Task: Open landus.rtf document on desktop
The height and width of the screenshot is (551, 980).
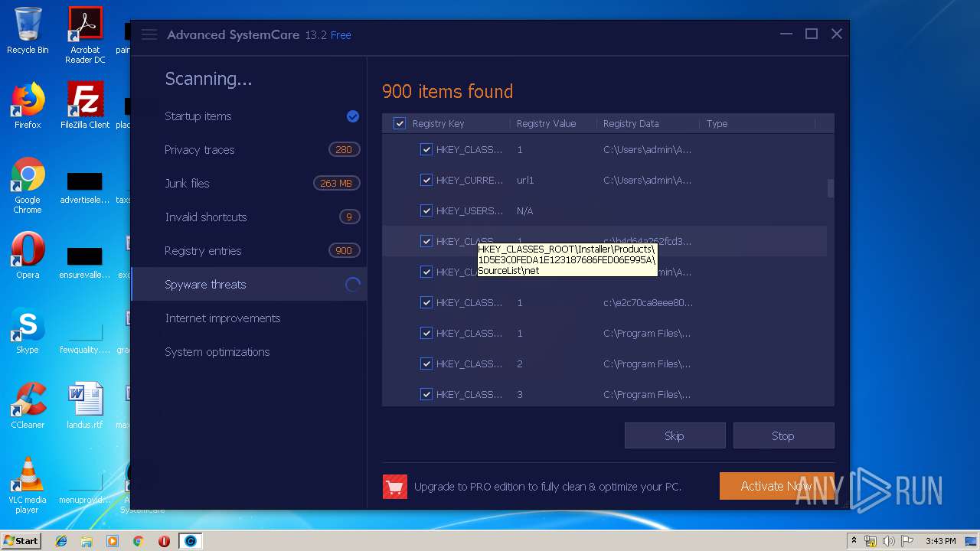Action: pos(85,405)
